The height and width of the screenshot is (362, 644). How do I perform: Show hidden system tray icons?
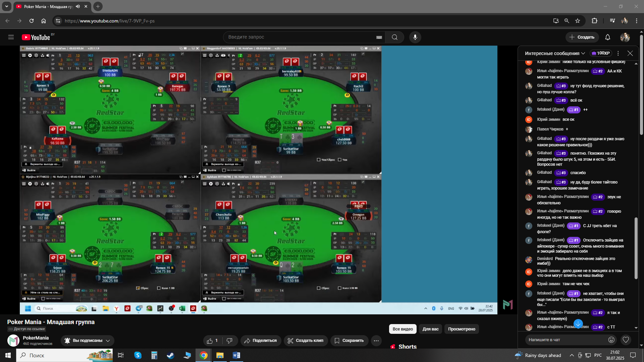pos(572,355)
